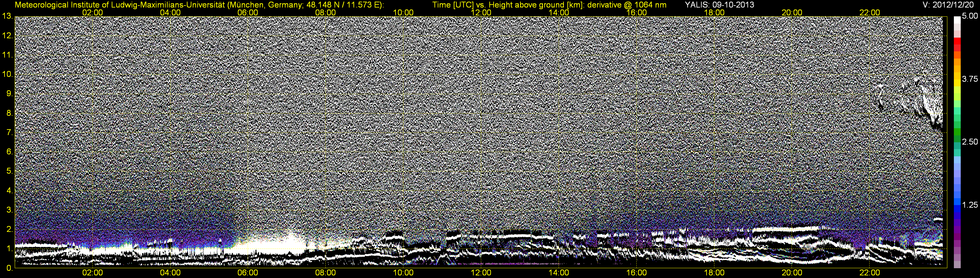Click the 'YALIS: 09-10-2013' date label
This screenshot has width=980, height=278.
tap(719, 5)
